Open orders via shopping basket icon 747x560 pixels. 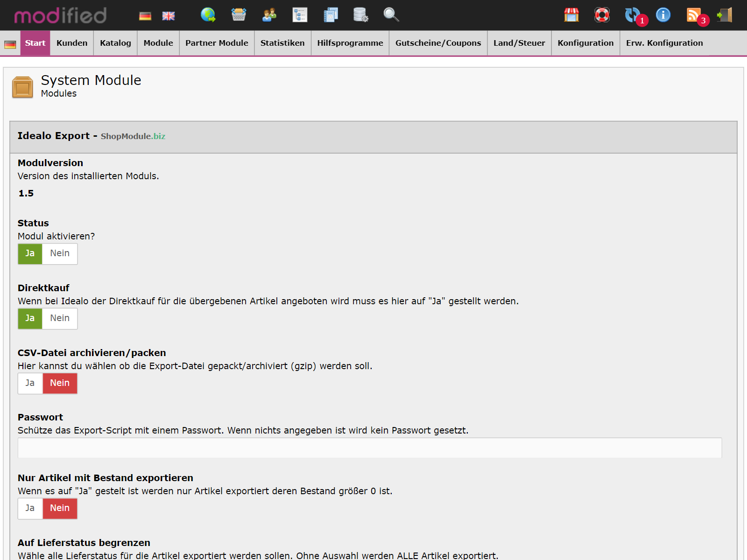(x=239, y=15)
